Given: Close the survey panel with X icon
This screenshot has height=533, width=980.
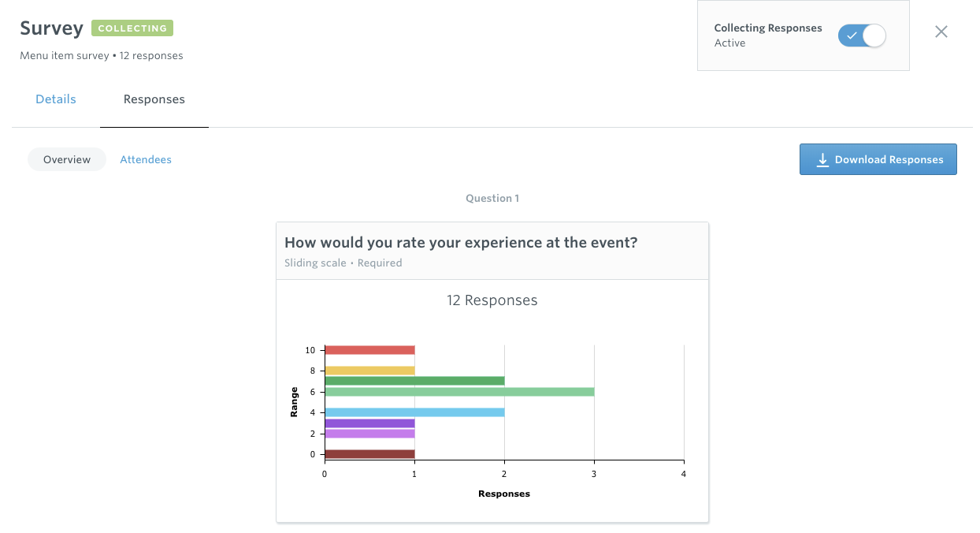Looking at the screenshot, I should (941, 32).
